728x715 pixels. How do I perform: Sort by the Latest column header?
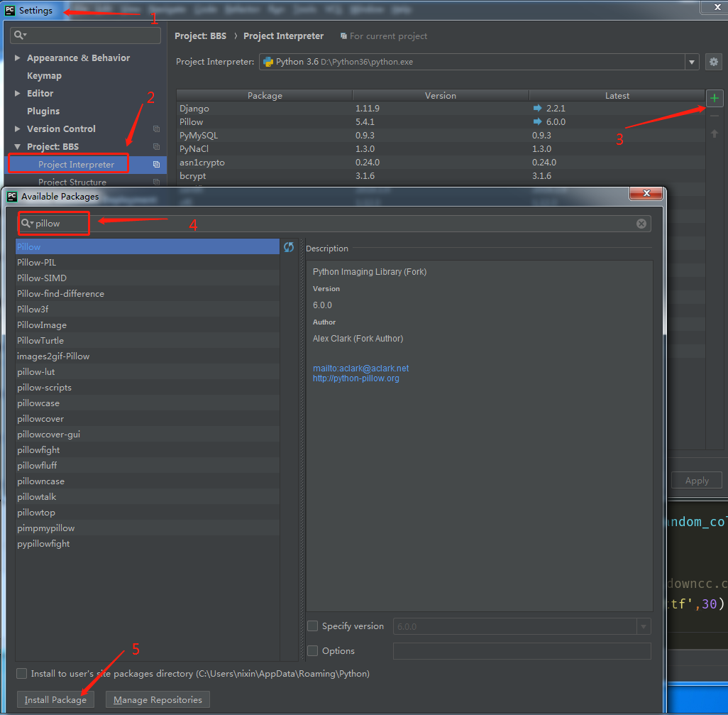pos(617,96)
